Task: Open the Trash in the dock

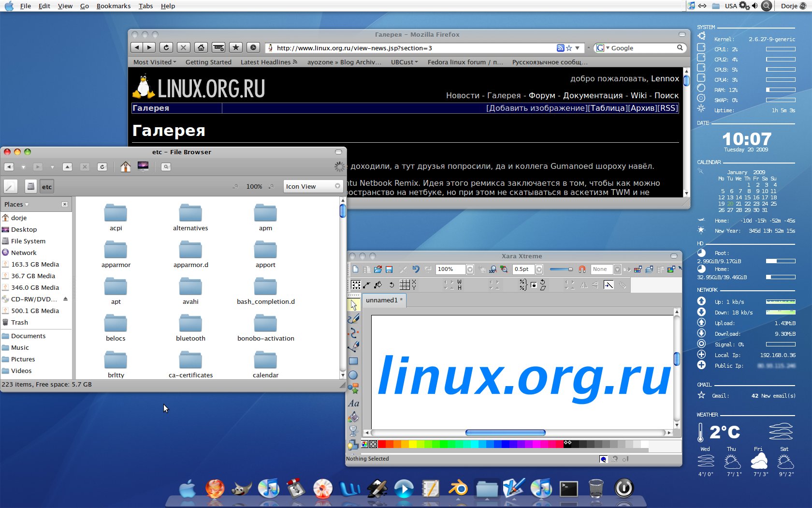Action: (596, 489)
